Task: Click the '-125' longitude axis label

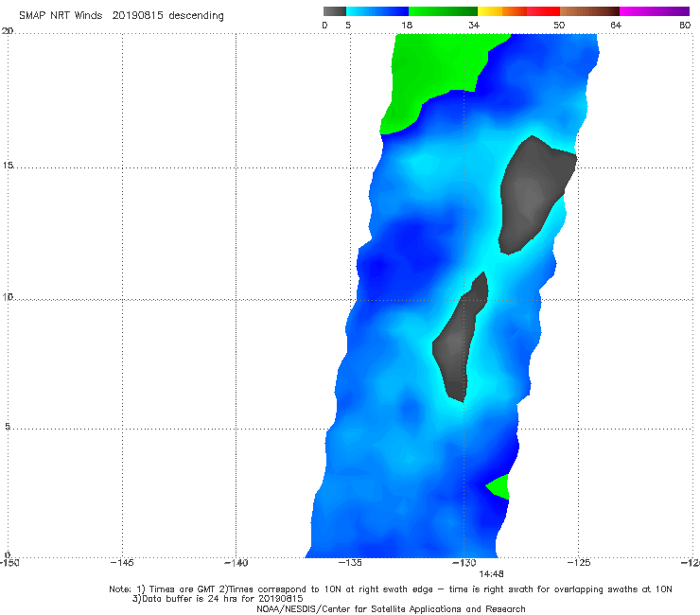Action: click(x=579, y=563)
